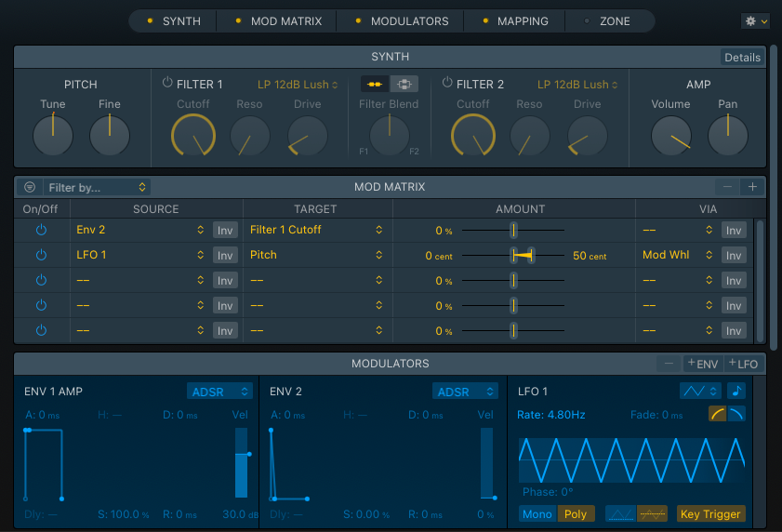Click the Amp Pan knob
The width and height of the screenshot is (782, 532).
coord(728,135)
